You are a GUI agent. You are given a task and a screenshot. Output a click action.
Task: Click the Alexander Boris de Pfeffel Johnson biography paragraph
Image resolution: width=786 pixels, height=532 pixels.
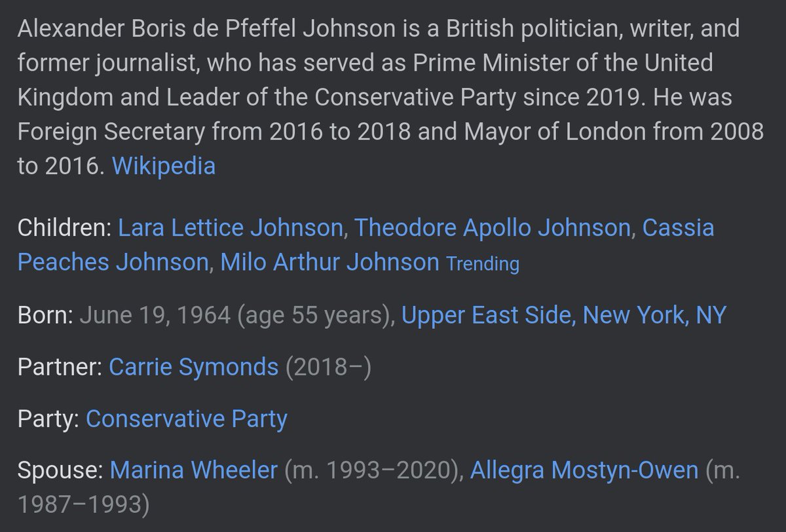point(390,97)
